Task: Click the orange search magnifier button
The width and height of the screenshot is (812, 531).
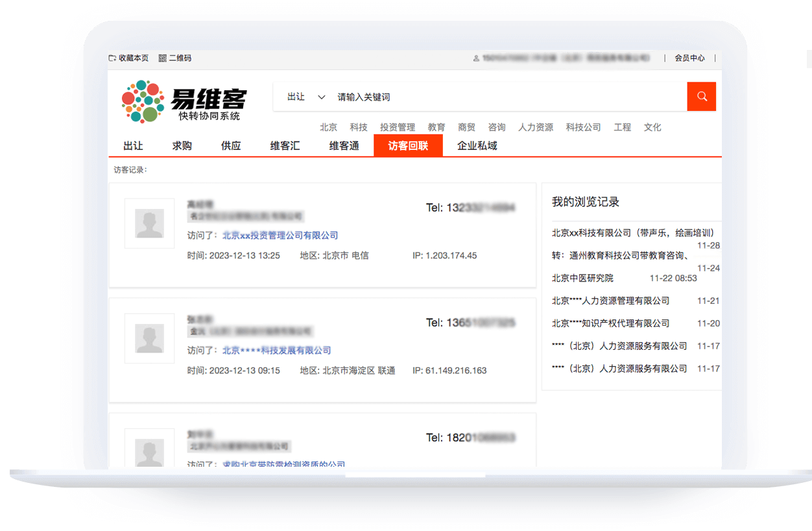Action: (701, 97)
